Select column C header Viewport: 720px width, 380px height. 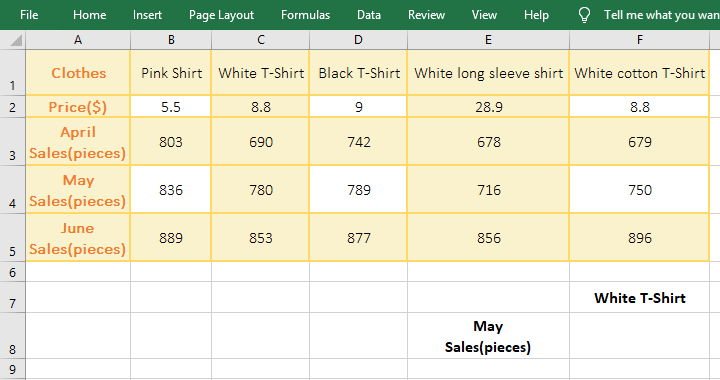pyautogui.click(x=260, y=40)
